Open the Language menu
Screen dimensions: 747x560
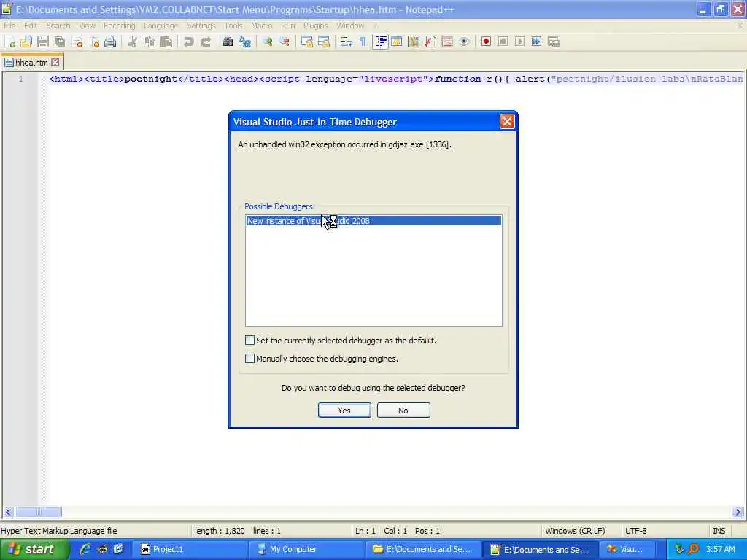coord(160,26)
